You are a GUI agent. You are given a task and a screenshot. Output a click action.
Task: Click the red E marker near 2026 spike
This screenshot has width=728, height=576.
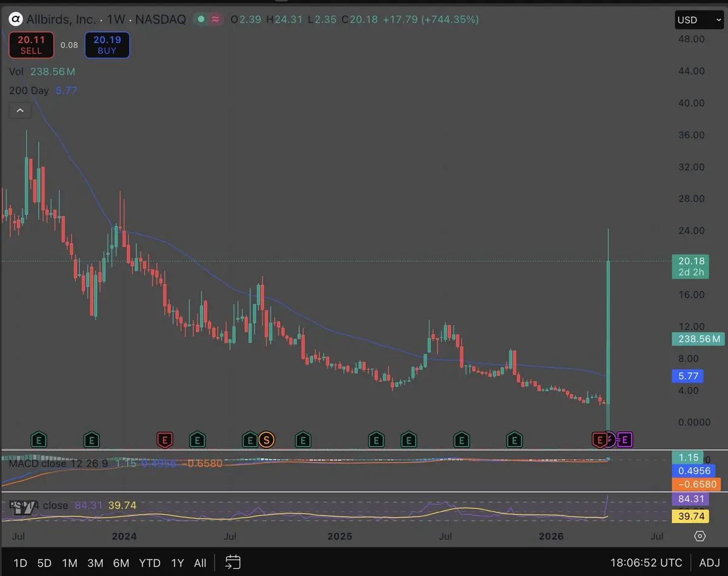coord(599,439)
